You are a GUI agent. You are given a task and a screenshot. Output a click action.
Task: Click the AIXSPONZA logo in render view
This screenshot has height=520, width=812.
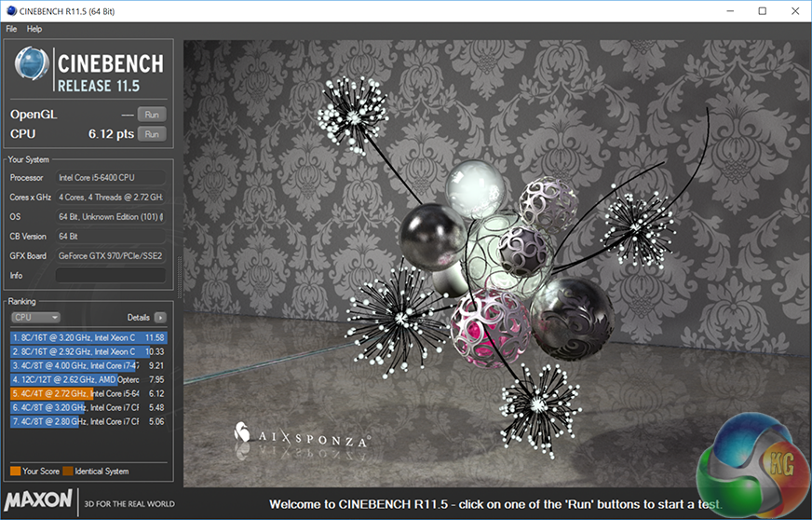(304, 436)
